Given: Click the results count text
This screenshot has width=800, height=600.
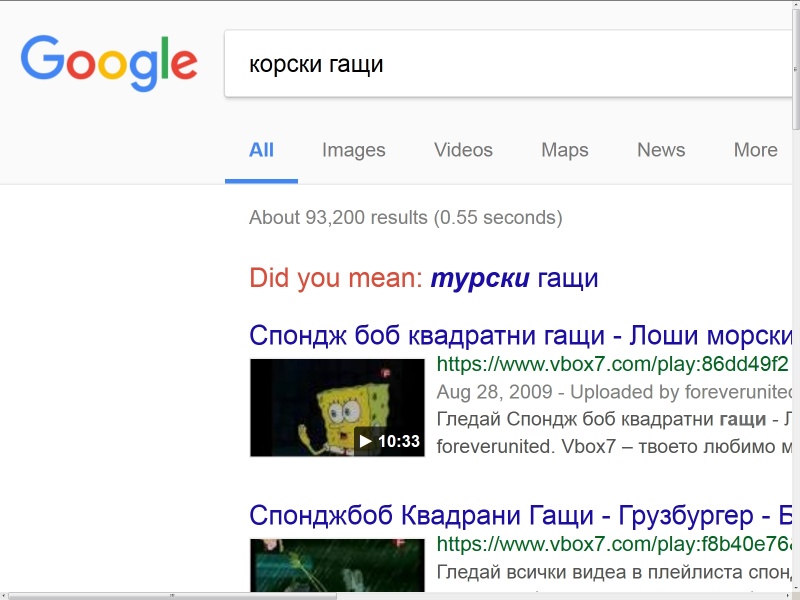Looking at the screenshot, I should [x=406, y=218].
